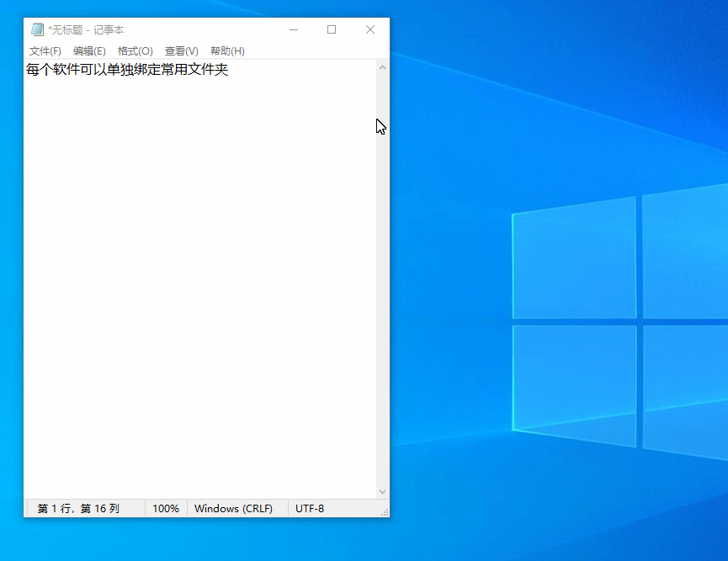
Task: Open the 文件(F) menu
Action: (x=45, y=51)
